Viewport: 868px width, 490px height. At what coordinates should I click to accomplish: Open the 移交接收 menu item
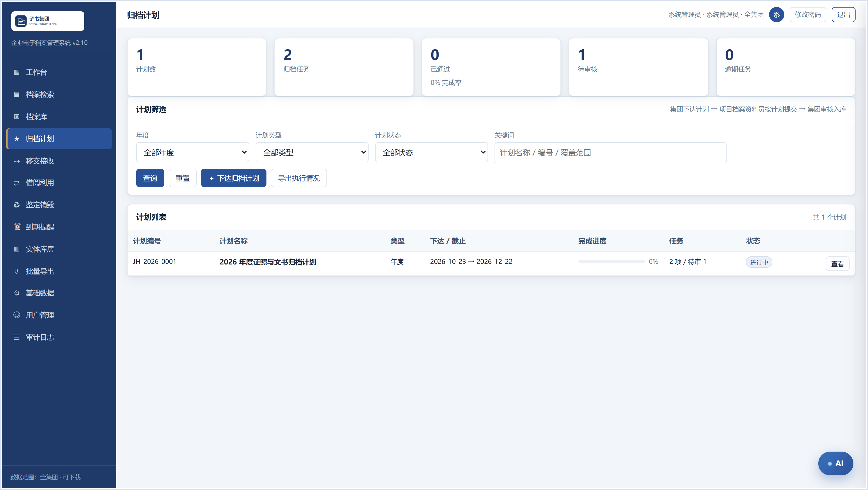coord(59,161)
